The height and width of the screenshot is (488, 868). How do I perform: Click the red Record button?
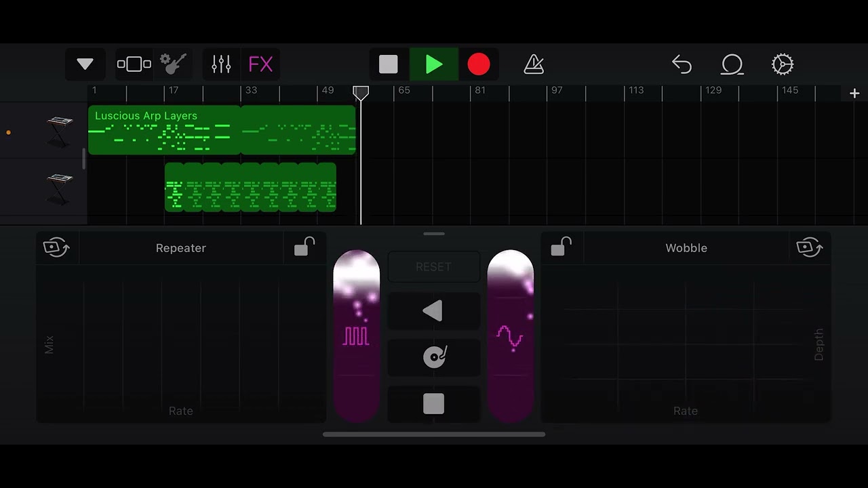(479, 64)
